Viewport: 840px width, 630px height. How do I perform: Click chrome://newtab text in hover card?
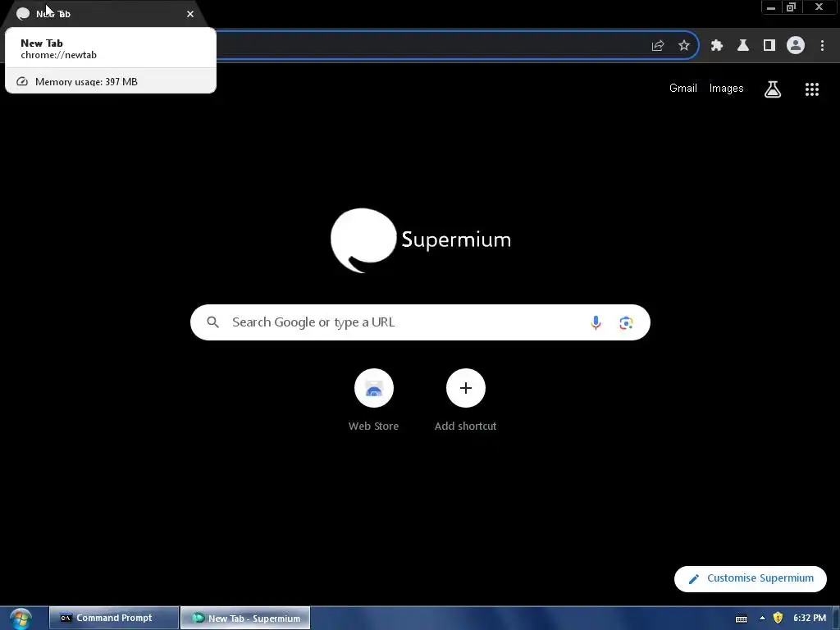click(x=58, y=55)
